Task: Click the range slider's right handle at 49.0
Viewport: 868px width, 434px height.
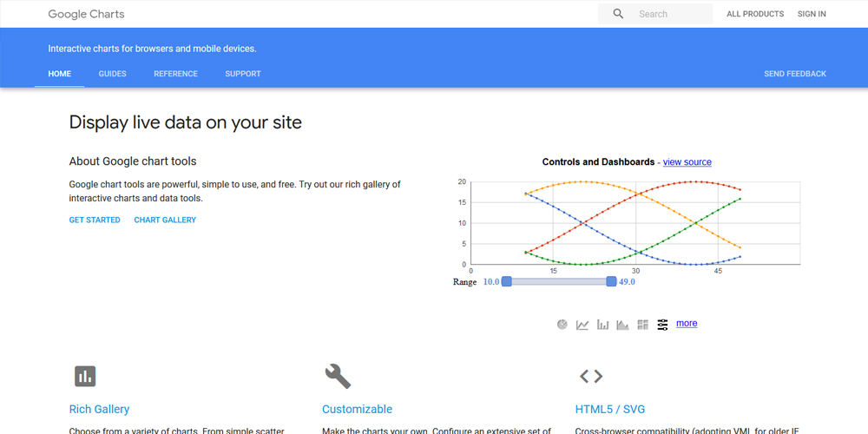Action: (x=611, y=282)
